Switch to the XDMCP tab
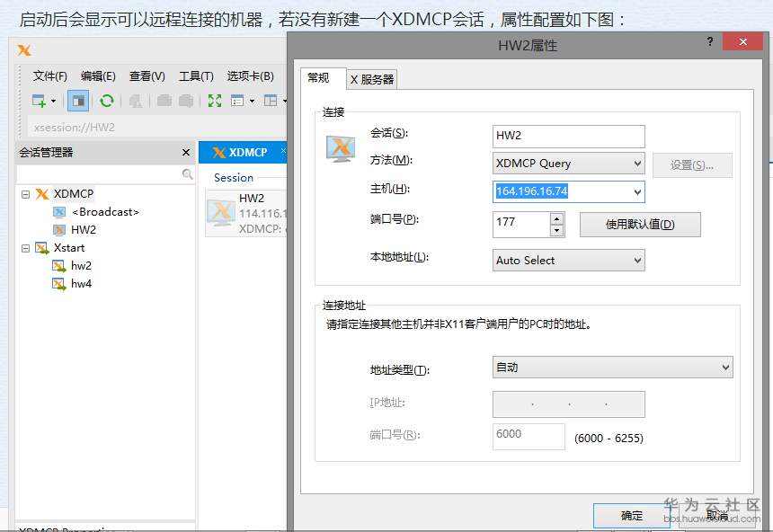Screen dimensions: 773x532 tap(242, 153)
